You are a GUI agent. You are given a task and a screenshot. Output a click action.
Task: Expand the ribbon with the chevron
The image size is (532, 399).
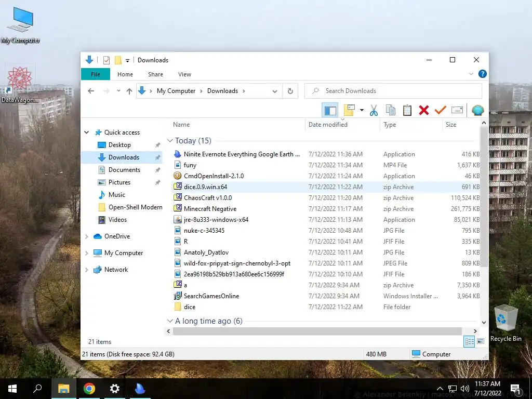(x=471, y=74)
